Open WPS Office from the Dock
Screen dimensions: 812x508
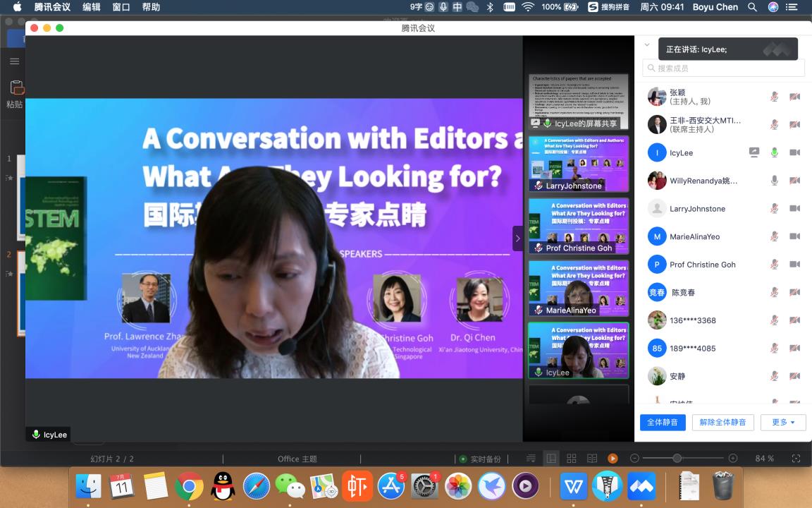click(573, 486)
